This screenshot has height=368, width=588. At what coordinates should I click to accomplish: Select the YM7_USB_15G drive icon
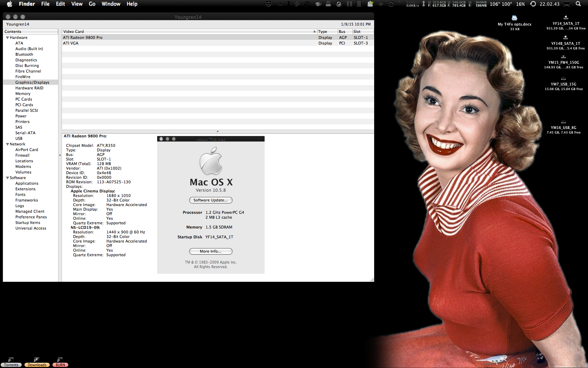click(563, 79)
